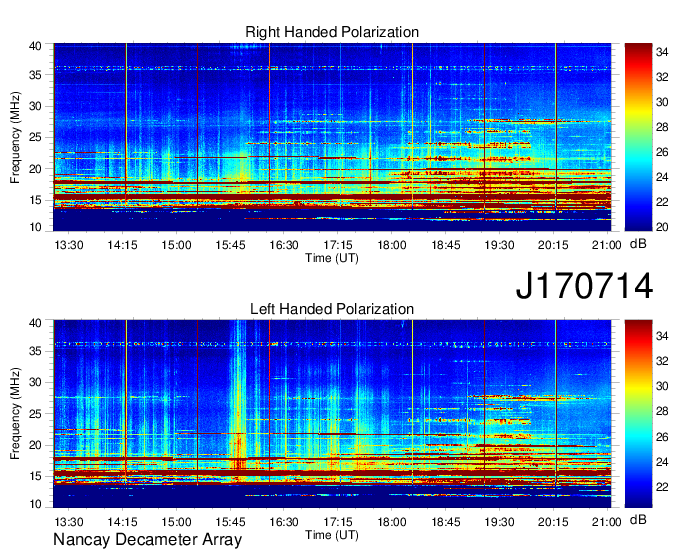Screen dimensions: 680x552
Task: Click 18:00 tick on right-handed plot time axis
Action: 392,245
